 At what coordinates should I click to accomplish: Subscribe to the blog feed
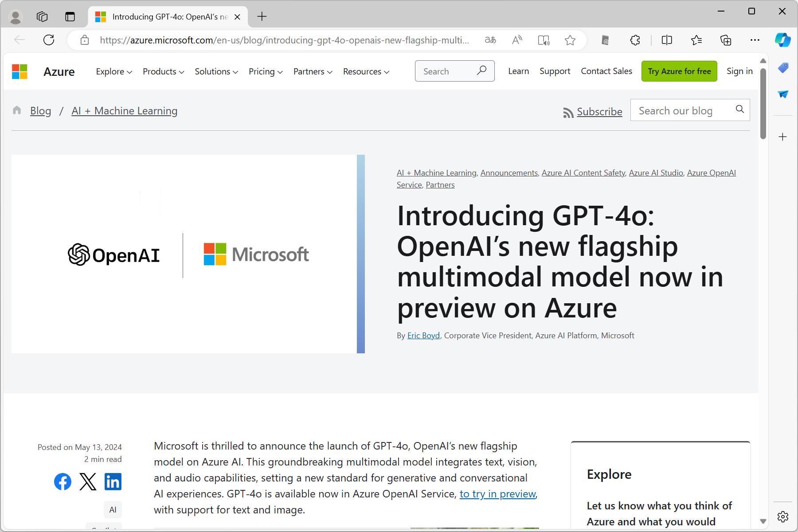(593, 112)
